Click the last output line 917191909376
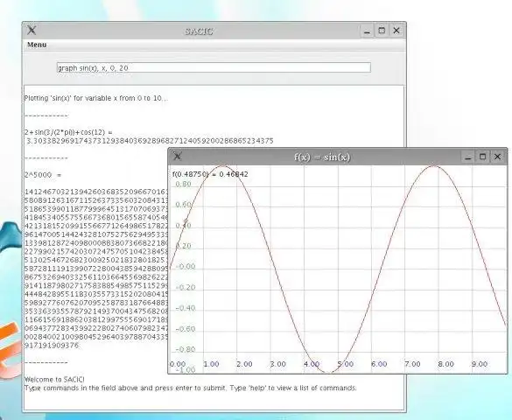The height and width of the screenshot is (420, 512). point(52,346)
